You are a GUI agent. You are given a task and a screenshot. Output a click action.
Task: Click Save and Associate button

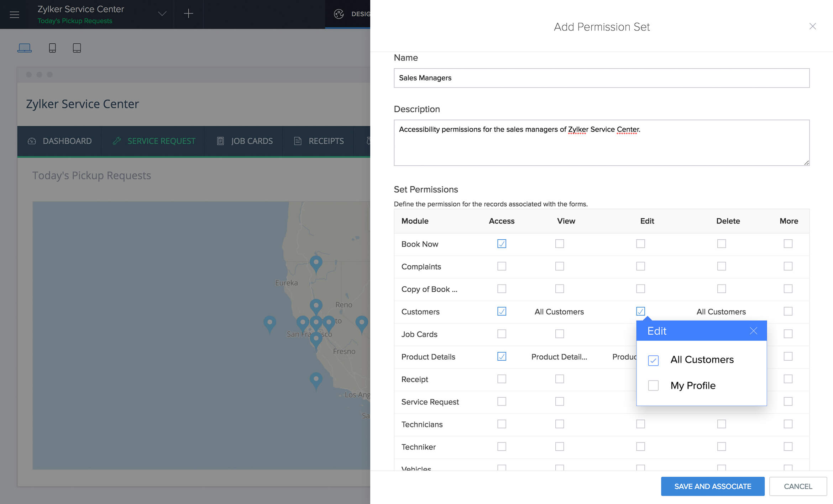(713, 486)
